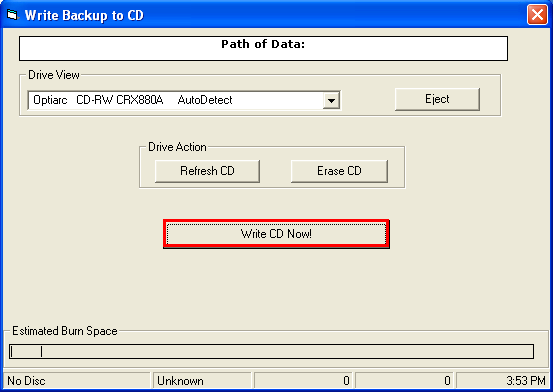This screenshot has height=392, width=553.
Task: Close the Write Backup to CD window
Action: [x=537, y=15]
